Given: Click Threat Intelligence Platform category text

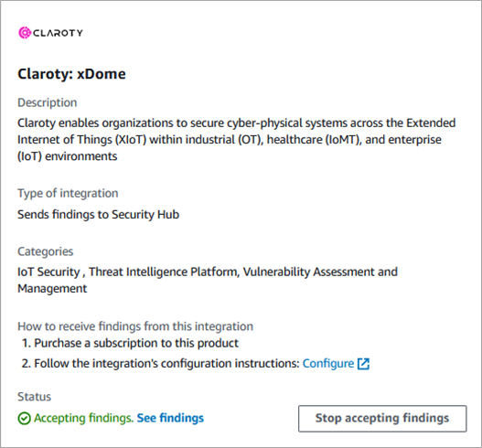Looking at the screenshot, I should tap(163, 272).
